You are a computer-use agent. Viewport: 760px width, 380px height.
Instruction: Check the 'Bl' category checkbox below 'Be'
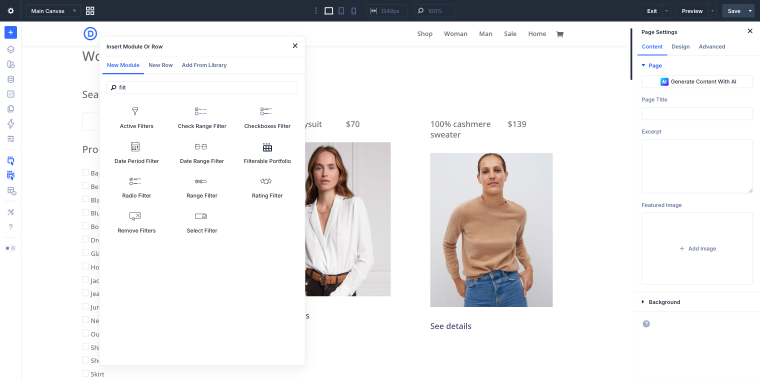tap(85, 199)
